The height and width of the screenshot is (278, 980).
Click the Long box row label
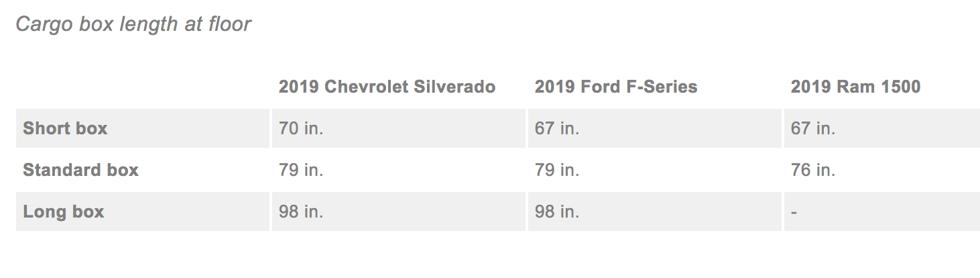click(143, 212)
